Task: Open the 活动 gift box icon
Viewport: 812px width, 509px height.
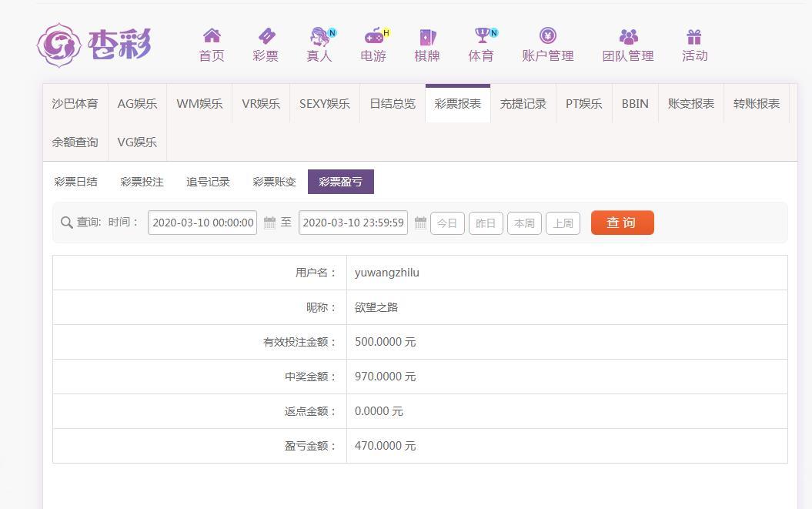Action: click(x=694, y=37)
